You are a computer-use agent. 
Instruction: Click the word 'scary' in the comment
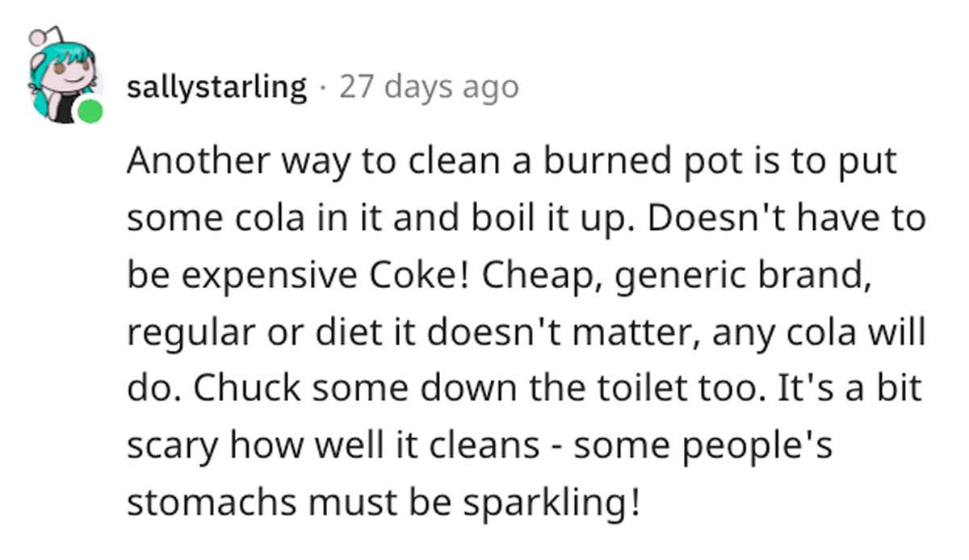coord(171,448)
